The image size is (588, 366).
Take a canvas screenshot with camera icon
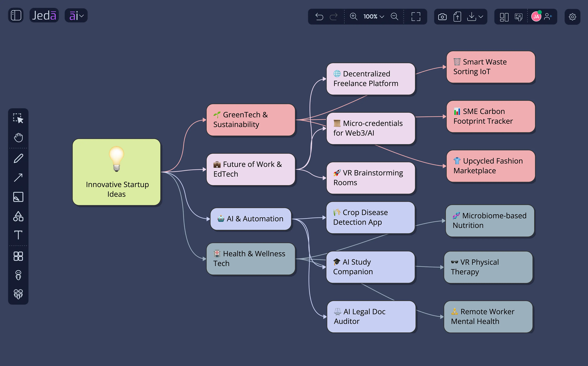click(442, 17)
